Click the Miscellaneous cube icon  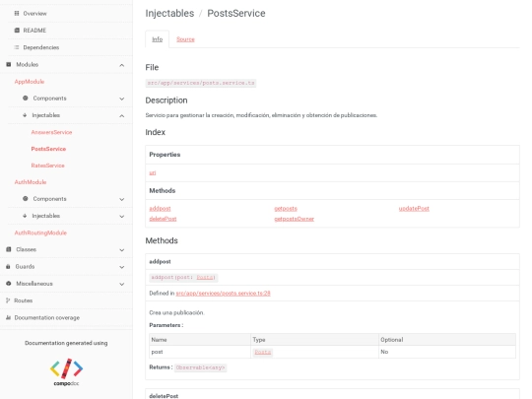click(x=9, y=284)
